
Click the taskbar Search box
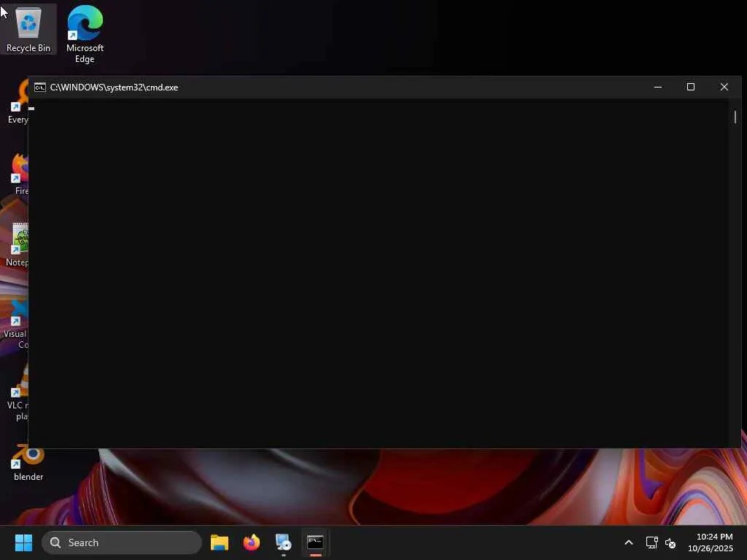coord(122,542)
